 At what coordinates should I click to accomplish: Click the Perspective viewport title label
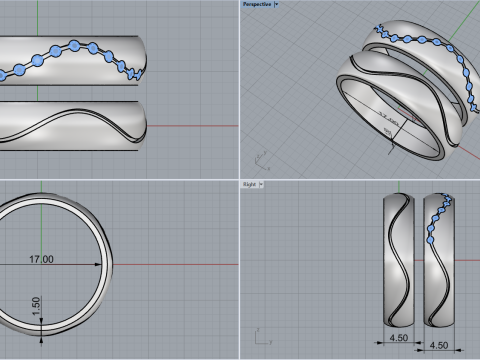point(257,4)
